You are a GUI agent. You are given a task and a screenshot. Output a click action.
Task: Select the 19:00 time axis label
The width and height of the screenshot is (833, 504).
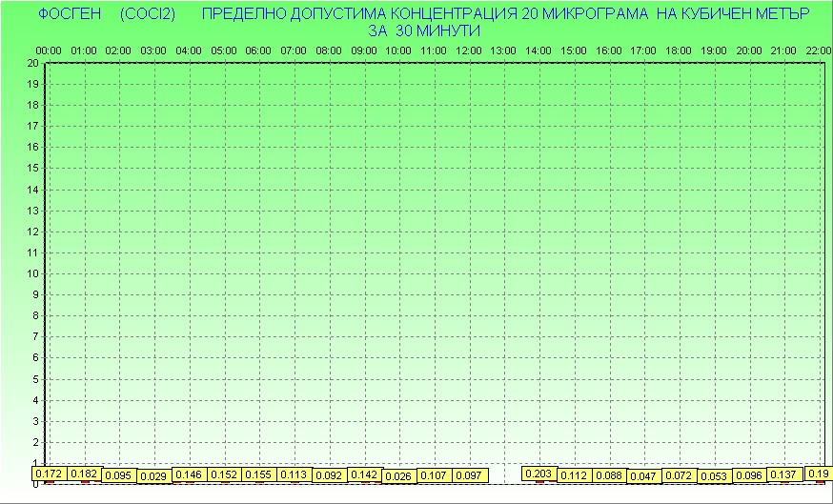[x=714, y=51]
